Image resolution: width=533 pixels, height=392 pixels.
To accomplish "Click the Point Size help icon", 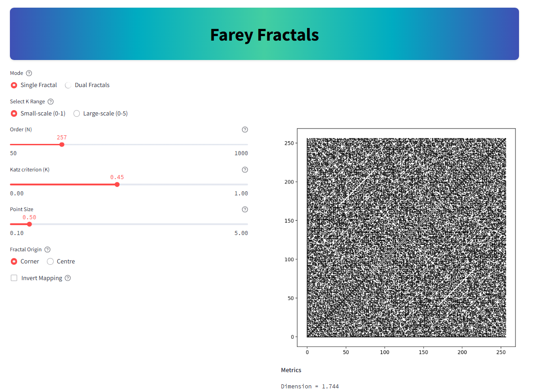I will [245, 209].
